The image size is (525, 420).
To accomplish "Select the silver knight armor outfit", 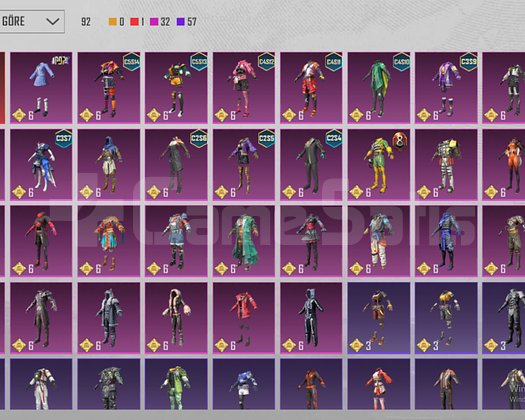I will coord(446,165).
